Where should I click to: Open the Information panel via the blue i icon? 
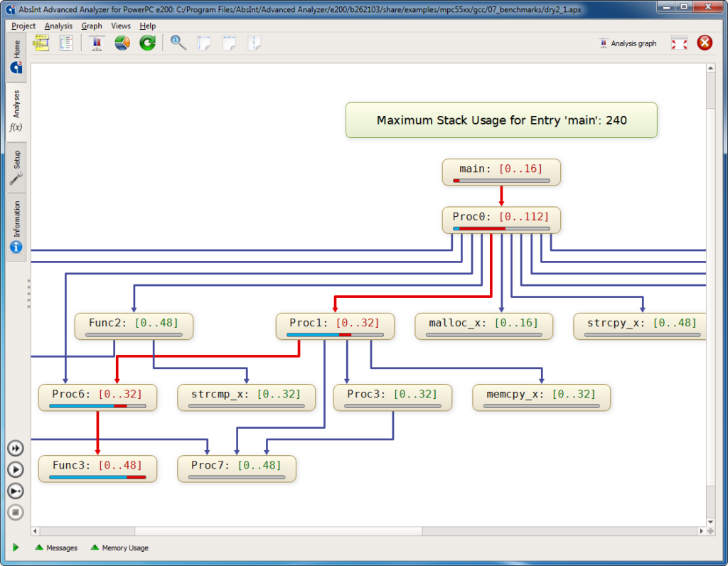pos(16,247)
